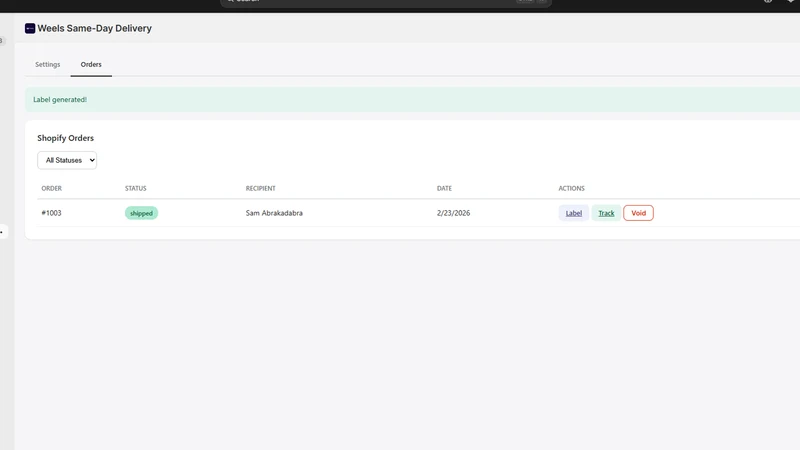Viewport: 800px width, 450px height.
Task: Select the Orders tab
Action: click(91, 64)
